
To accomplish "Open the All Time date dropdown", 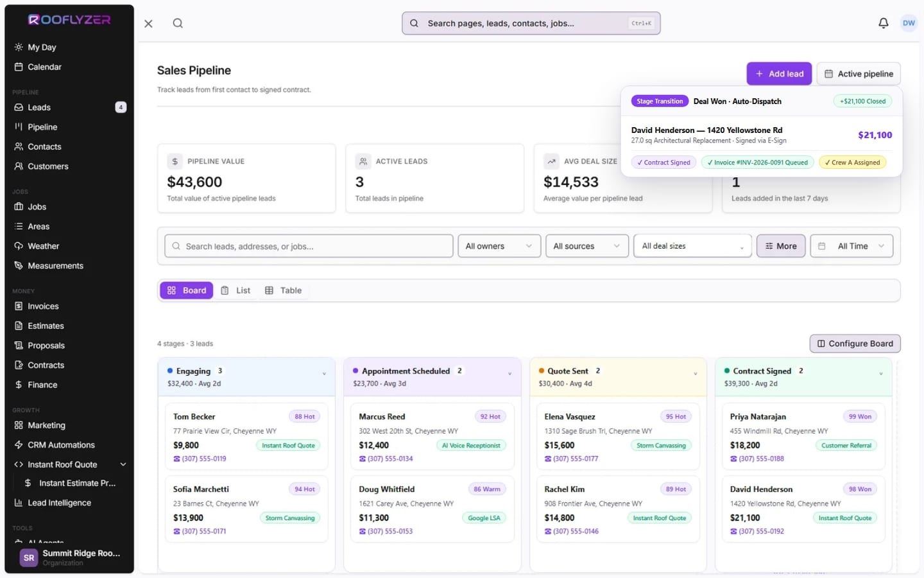I will (x=851, y=246).
